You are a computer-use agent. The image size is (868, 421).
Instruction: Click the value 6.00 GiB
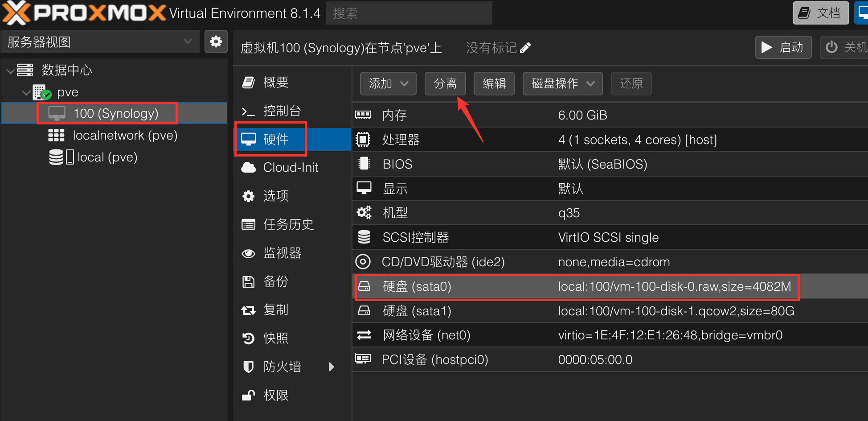[582, 115]
